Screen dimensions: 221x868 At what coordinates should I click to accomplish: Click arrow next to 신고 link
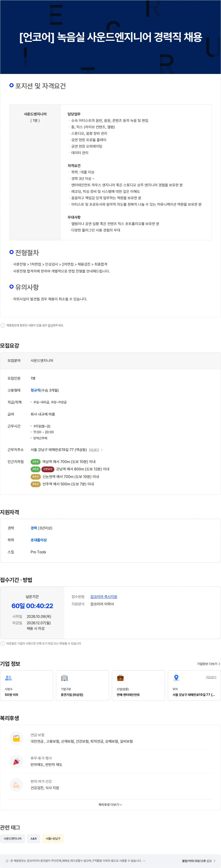pyautogui.click(x=215, y=861)
